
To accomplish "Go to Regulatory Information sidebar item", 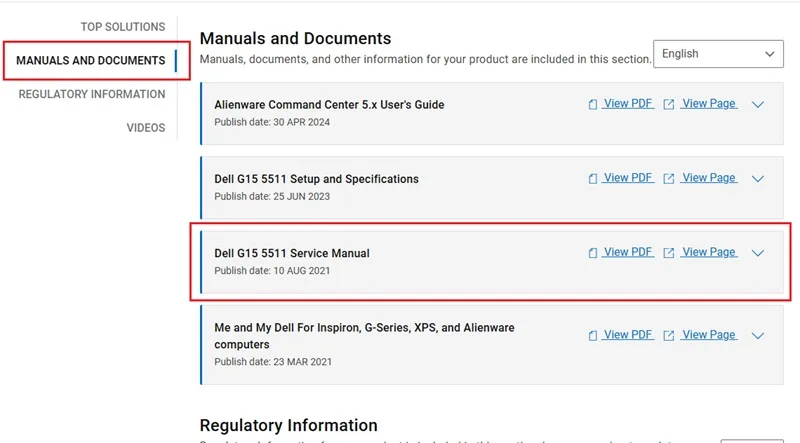I will [92, 94].
